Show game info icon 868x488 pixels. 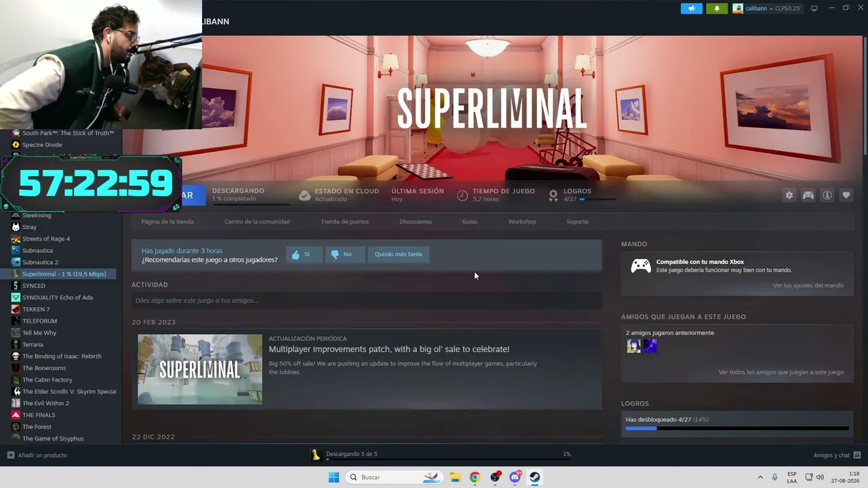(x=827, y=195)
